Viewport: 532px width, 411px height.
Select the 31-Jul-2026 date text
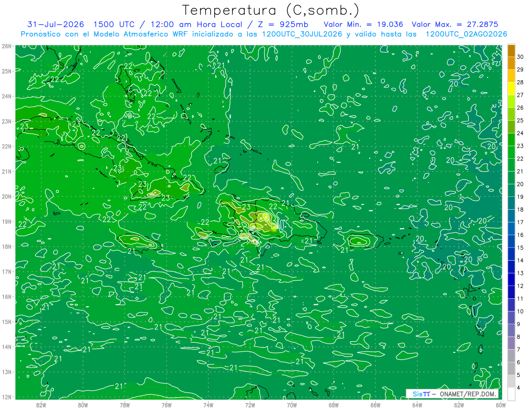[x=55, y=24]
